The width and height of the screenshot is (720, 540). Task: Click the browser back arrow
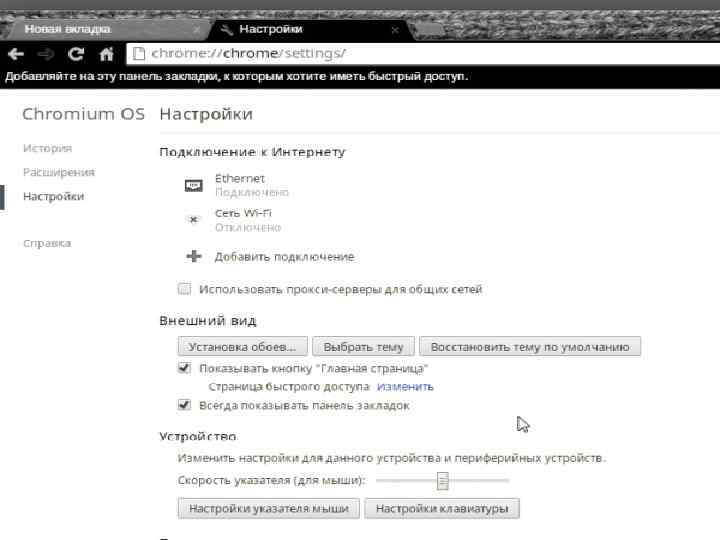click(x=16, y=54)
